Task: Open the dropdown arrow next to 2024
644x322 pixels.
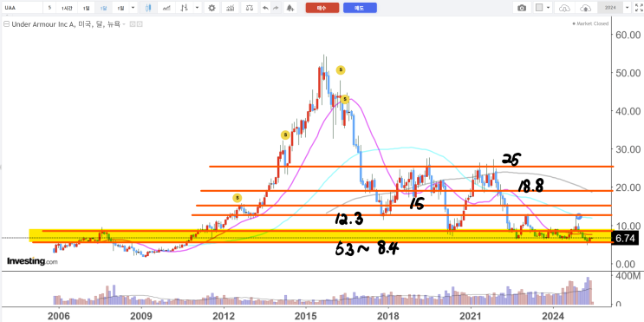Action: [627, 8]
